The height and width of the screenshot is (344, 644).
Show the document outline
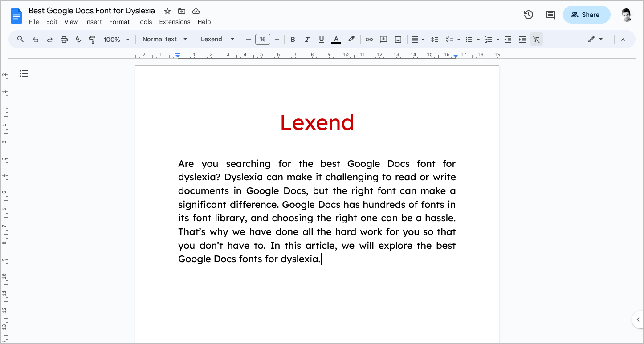tap(24, 73)
